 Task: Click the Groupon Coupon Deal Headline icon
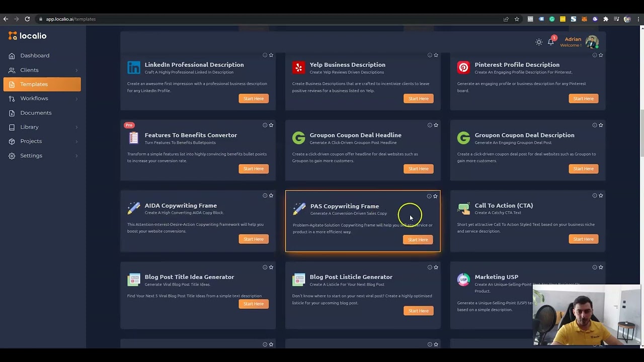[299, 138]
